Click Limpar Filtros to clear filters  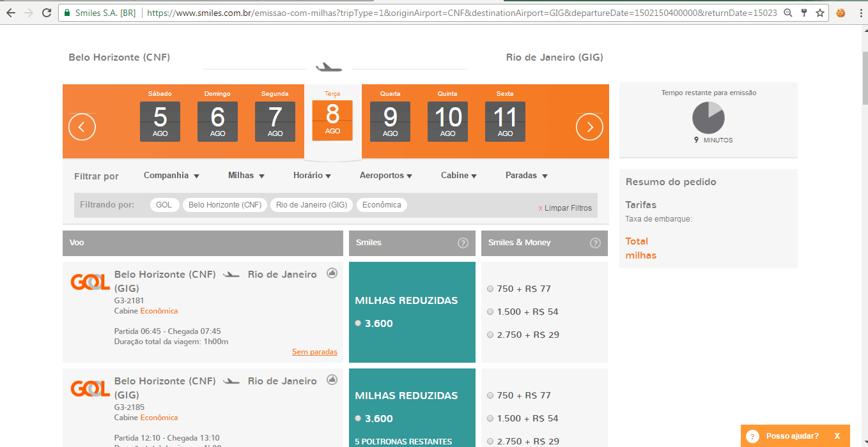click(565, 208)
